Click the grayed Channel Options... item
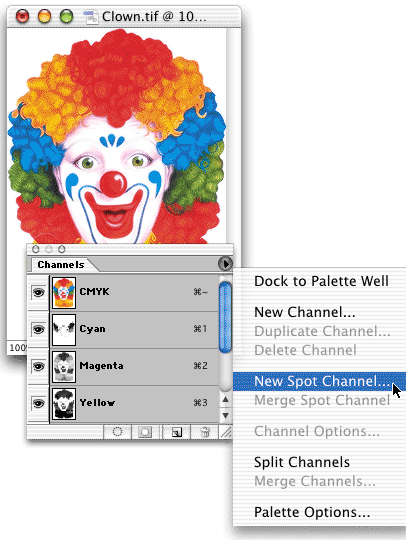406x540 pixels. tap(317, 431)
